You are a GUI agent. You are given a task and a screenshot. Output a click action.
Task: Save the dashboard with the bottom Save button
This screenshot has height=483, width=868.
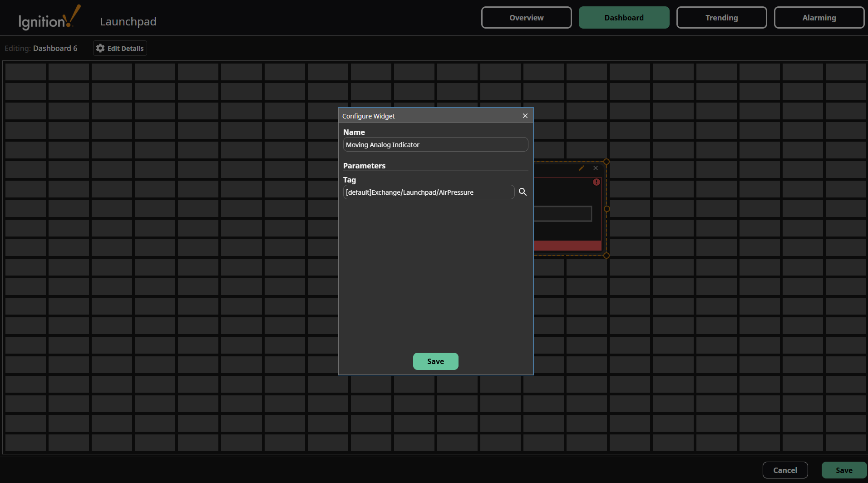click(x=843, y=470)
